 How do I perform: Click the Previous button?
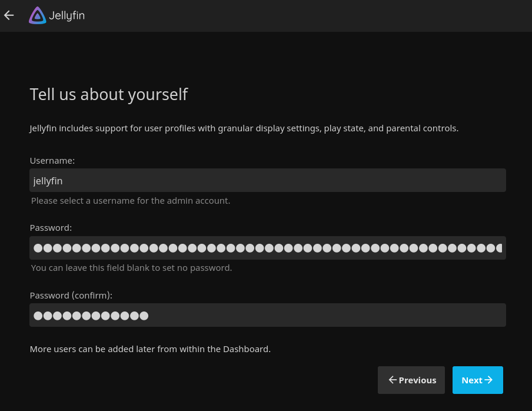click(x=411, y=380)
